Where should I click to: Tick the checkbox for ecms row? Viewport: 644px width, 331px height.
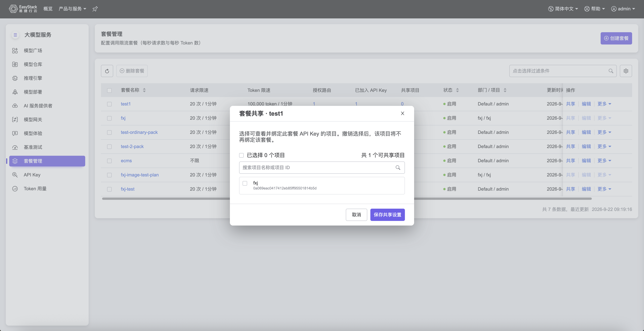coord(109,161)
